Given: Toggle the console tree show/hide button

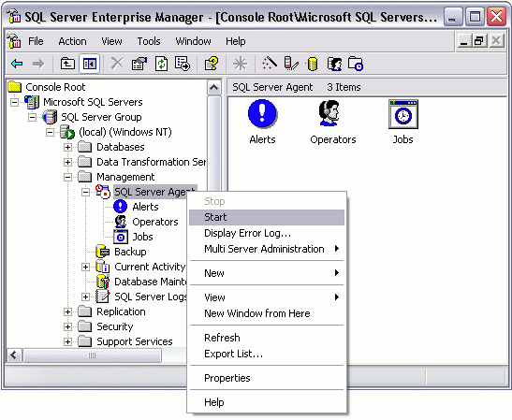Looking at the screenshot, I should pyautogui.click(x=90, y=64).
